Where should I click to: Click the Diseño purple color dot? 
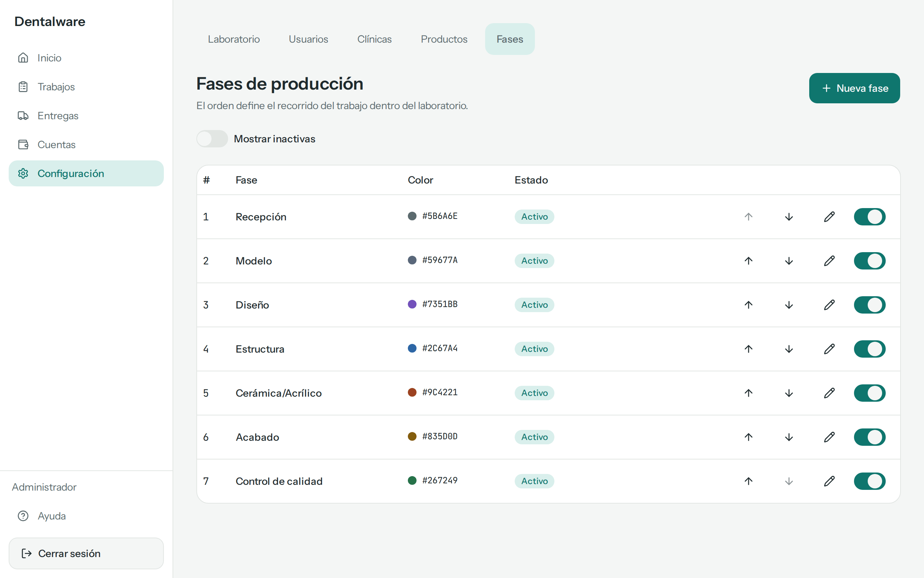pyautogui.click(x=412, y=304)
